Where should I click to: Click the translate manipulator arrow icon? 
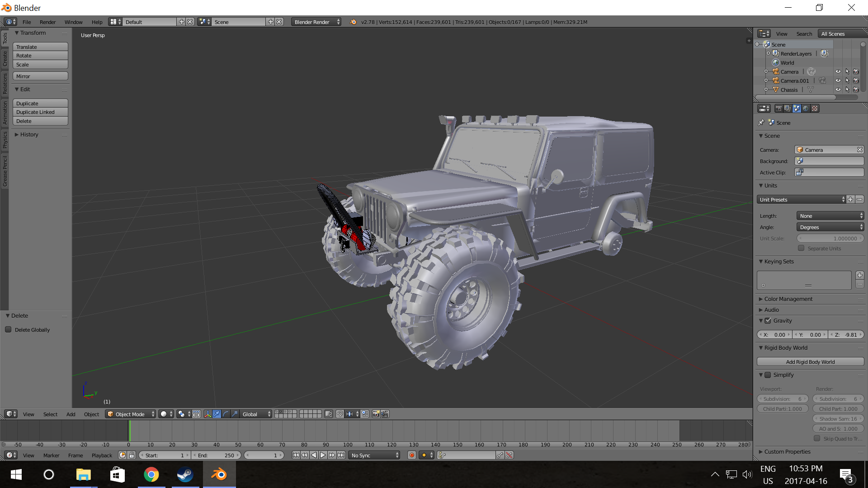click(x=217, y=414)
